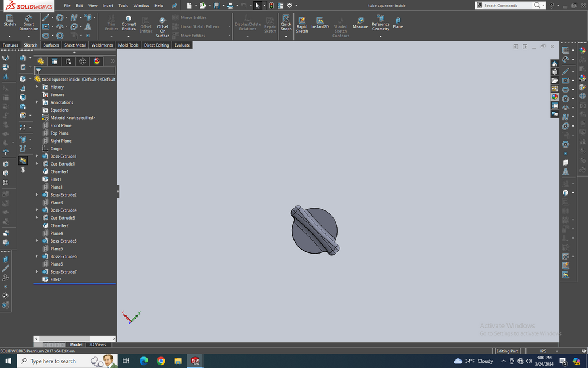Select the Sketch Text tool in the ribbon

(88, 26)
